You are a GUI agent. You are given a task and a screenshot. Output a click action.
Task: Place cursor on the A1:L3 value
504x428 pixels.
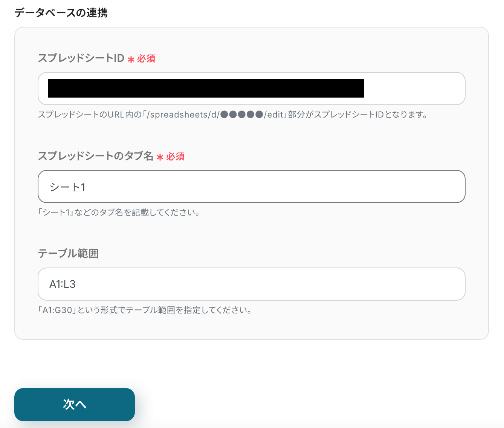(x=63, y=284)
